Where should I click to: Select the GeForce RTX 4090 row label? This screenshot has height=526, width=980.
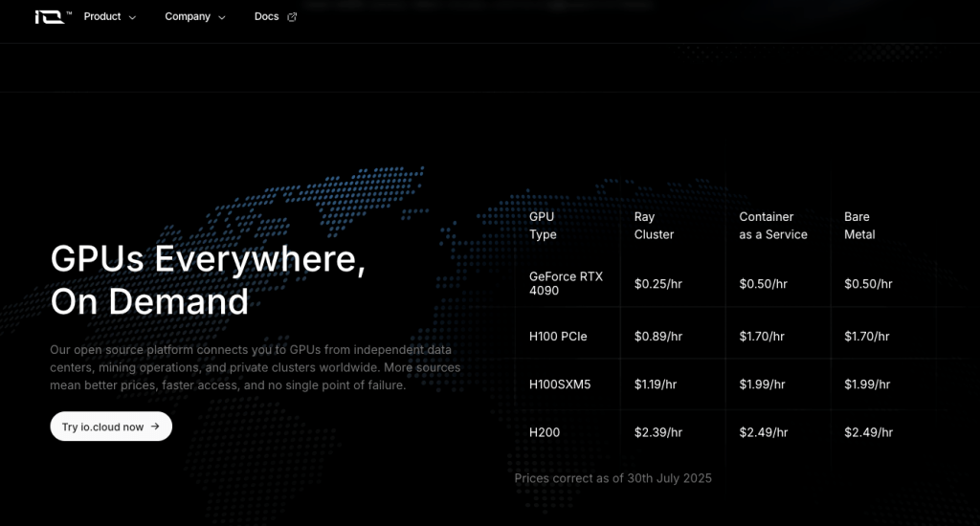(x=566, y=284)
